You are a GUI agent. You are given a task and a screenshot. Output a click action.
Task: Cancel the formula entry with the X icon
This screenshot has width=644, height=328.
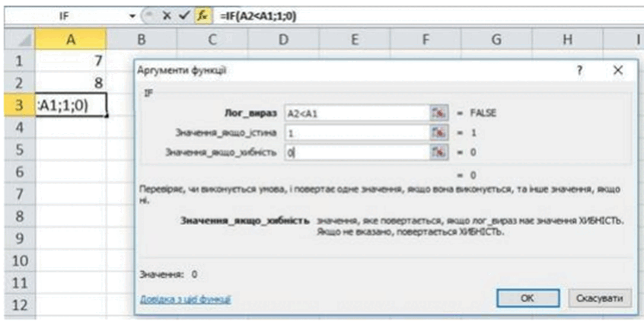pyautogui.click(x=167, y=15)
